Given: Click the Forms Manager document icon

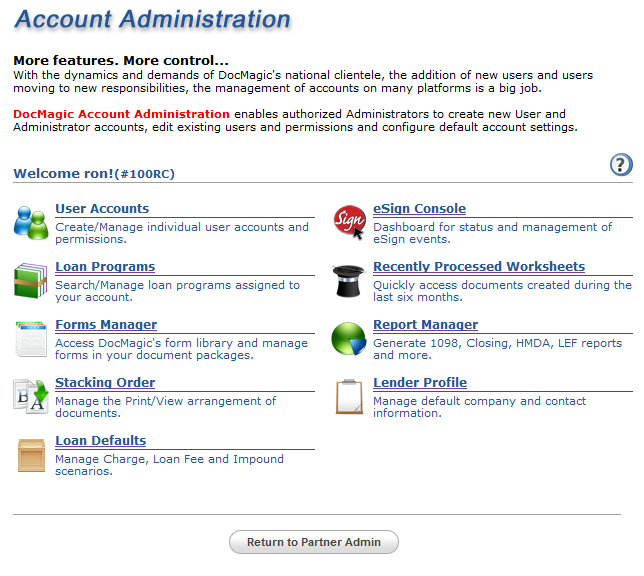Looking at the screenshot, I should [30, 339].
